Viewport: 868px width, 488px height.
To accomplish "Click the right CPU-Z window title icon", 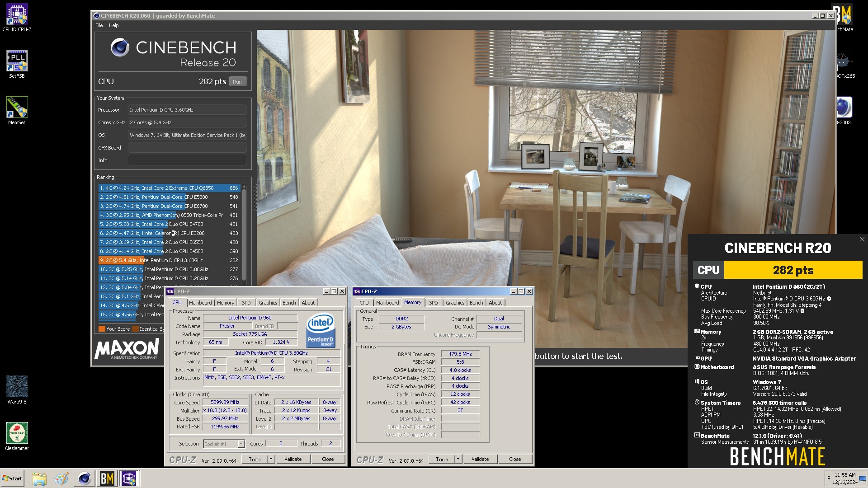I will [x=357, y=291].
